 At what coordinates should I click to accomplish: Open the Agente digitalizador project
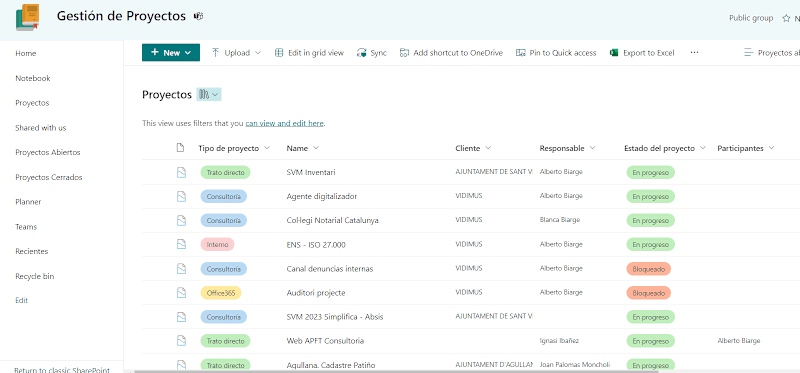(322, 196)
